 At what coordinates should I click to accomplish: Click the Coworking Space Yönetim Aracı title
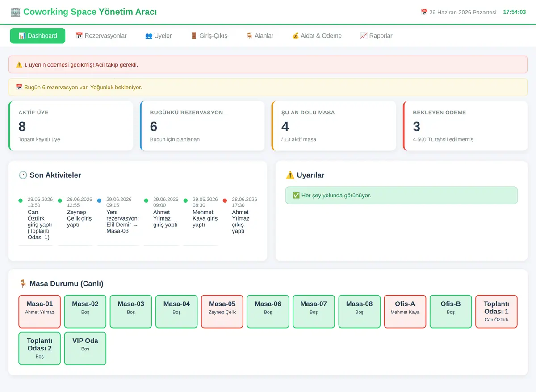(x=90, y=12)
